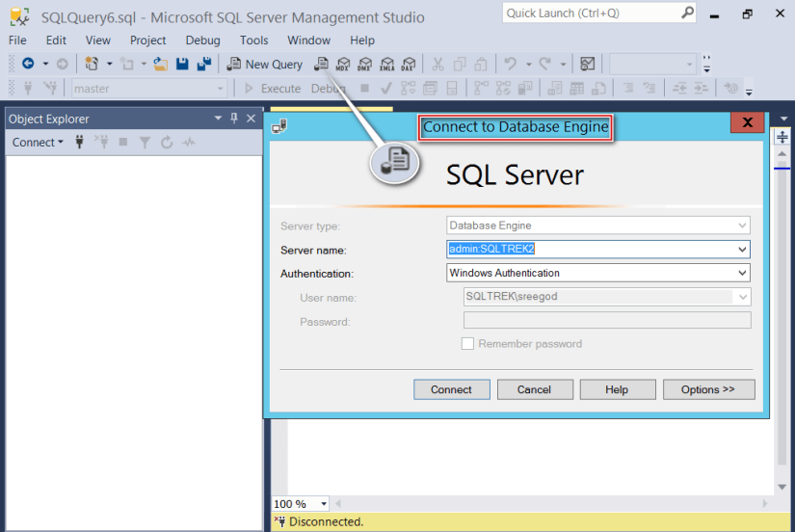The image size is (795, 532).
Task: Open the Authentication dropdown list
Action: tap(741, 274)
